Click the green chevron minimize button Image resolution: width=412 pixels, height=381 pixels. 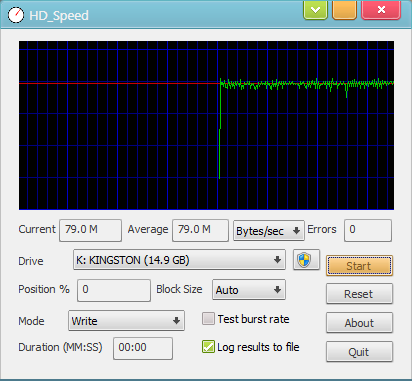tap(315, 10)
